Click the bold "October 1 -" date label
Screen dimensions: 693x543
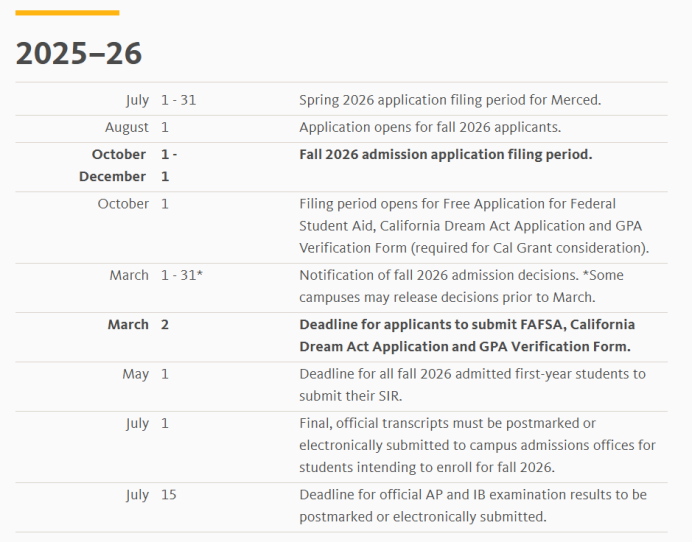133,155
